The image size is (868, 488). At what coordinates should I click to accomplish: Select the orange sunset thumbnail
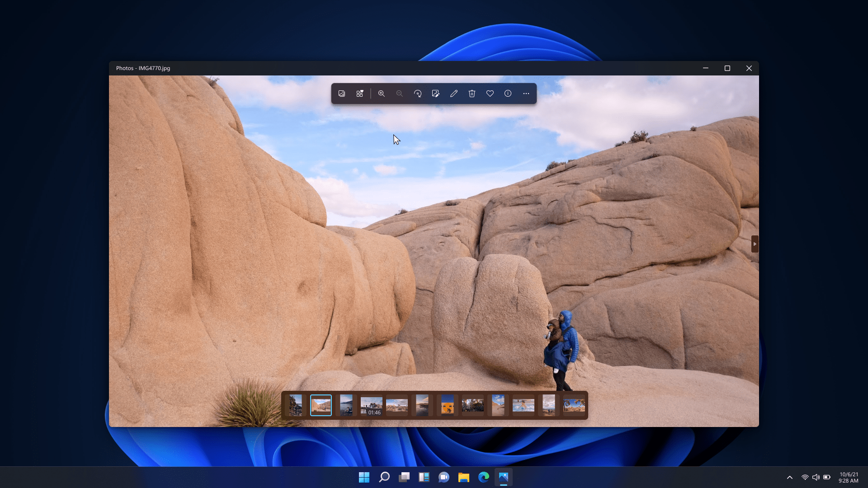point(448,405)
